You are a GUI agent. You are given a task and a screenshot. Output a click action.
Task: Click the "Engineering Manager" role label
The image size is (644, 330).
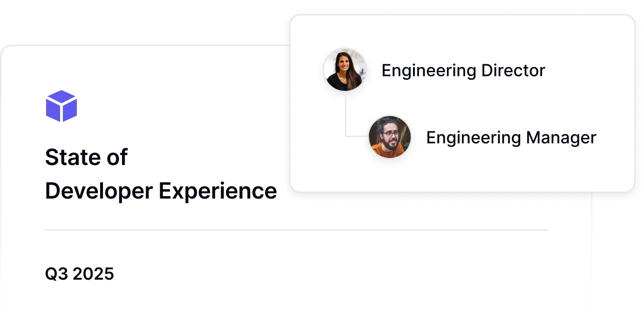point(511,137)
